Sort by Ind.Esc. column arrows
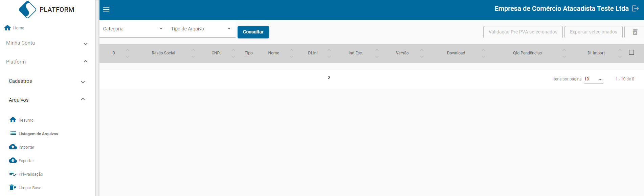 point(377,53)
